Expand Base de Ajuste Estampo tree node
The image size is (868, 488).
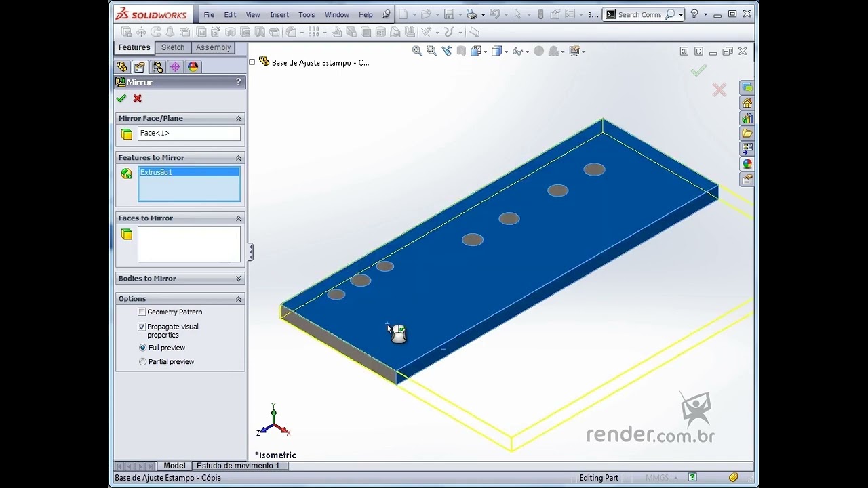[x=252, y=62]
